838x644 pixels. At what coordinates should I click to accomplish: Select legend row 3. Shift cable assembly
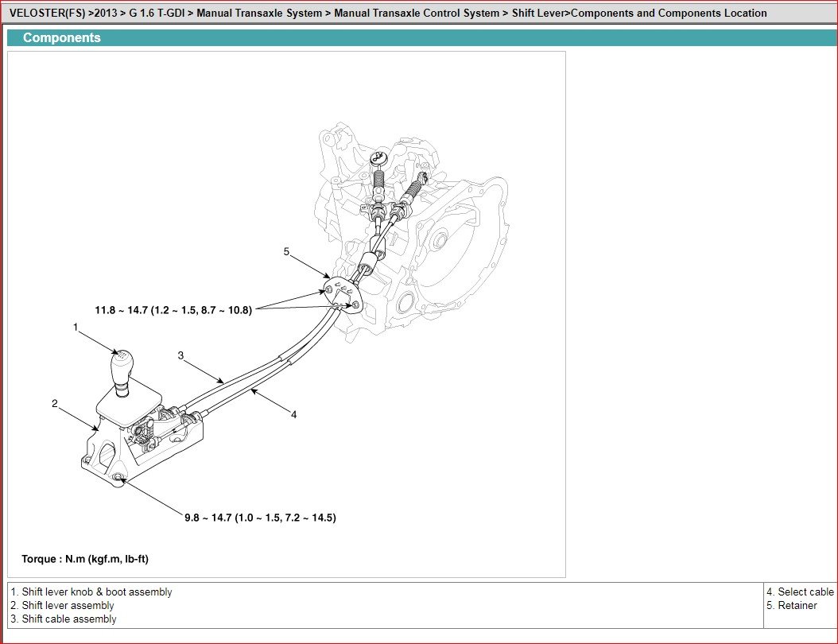pos(63,619)
